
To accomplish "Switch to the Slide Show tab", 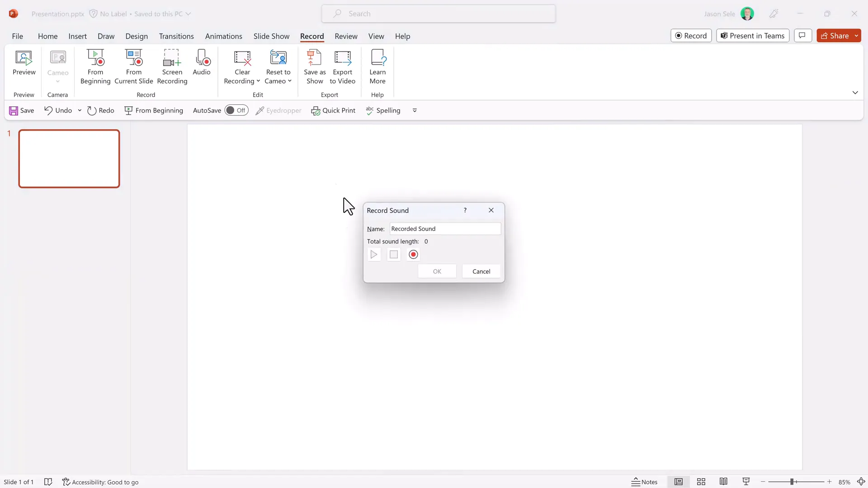I will click(x=271, y=36).
